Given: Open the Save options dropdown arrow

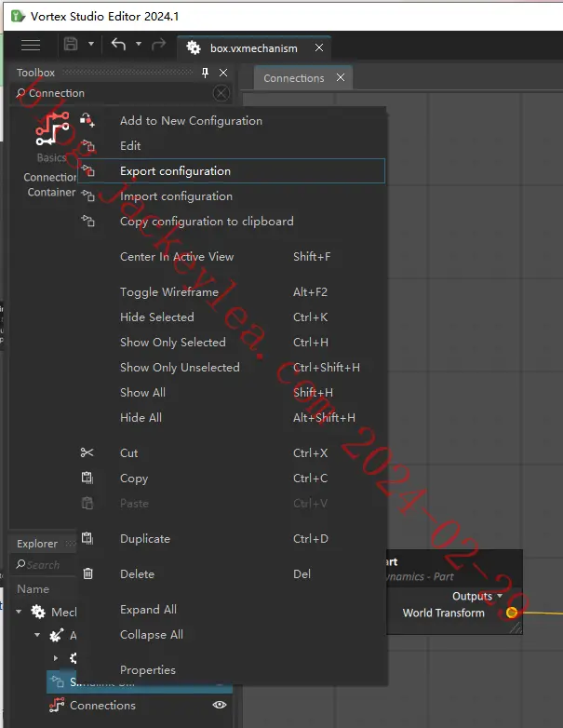Looking at the screenshot, I should pyautogui.click(x=91, y=44).
